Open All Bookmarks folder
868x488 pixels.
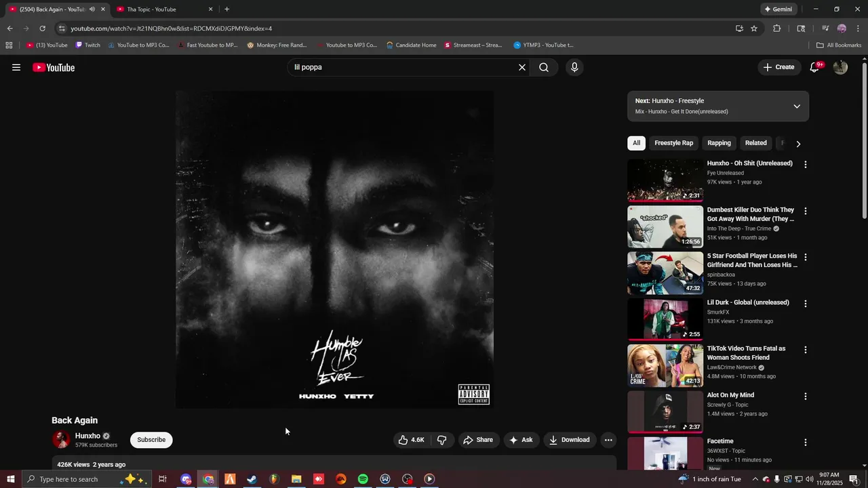(x=839, y=45)
